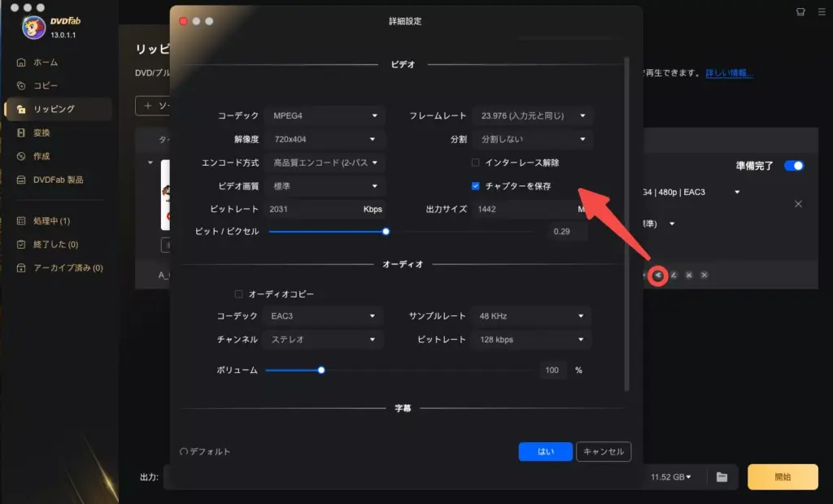833x504 pixels.
Task: Open the フレームレート dropdown
Action: (x=532, y=114)
